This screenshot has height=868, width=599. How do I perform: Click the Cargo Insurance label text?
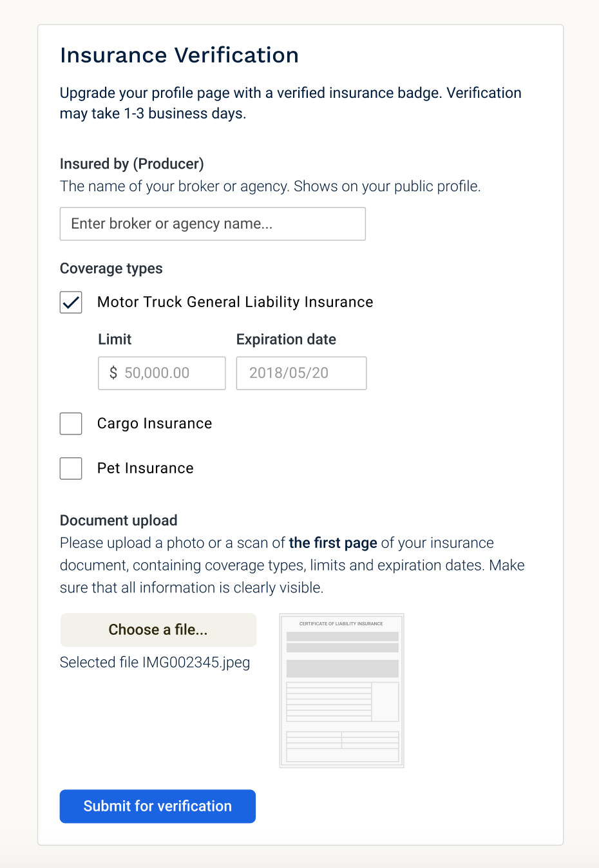coord(155,424)
